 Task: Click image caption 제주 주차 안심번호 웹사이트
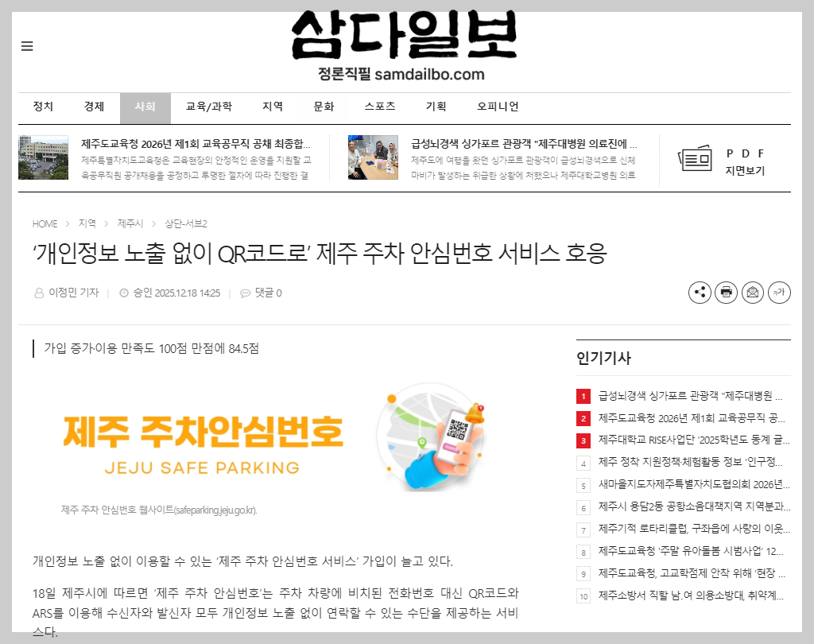click(159, 510)
